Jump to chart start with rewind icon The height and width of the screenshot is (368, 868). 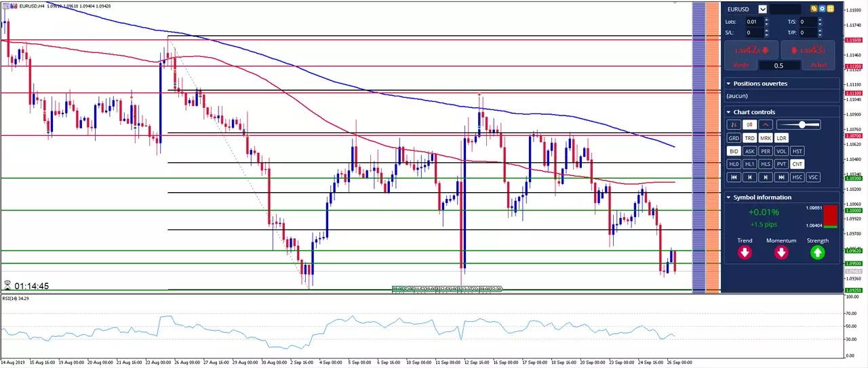click(x=734, y=177)
